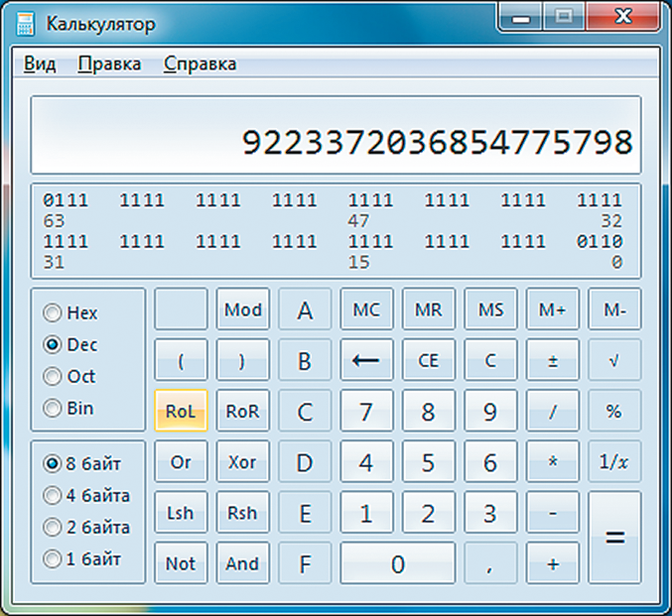Open the Правка menu
This screenshot has width=672, height=616.
click(x=109, y=64)
